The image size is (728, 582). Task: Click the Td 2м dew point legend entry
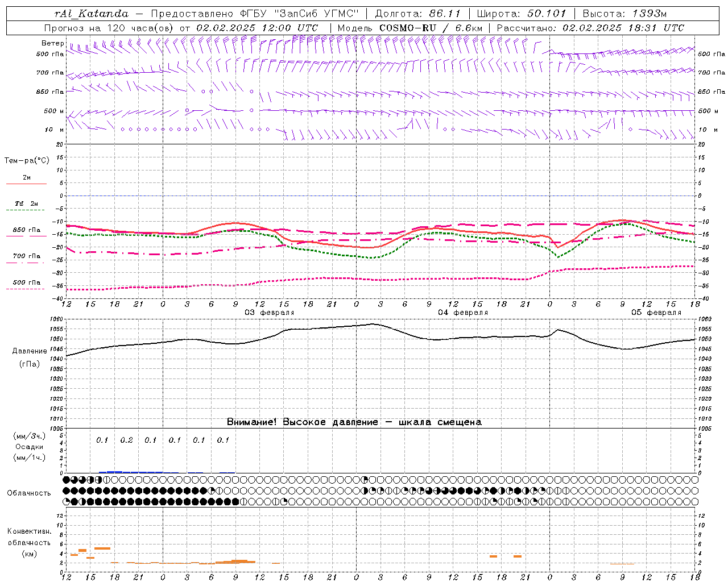[x=26, y=203]
